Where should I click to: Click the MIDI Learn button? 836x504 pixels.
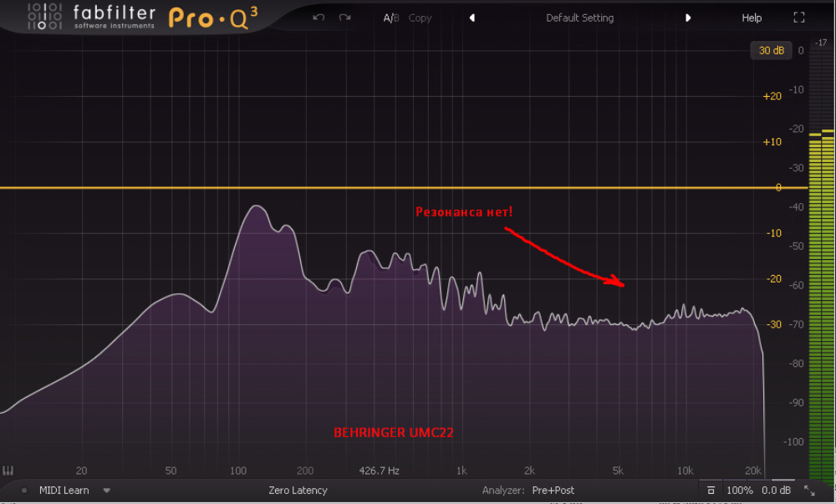click(x=64, y=490)
